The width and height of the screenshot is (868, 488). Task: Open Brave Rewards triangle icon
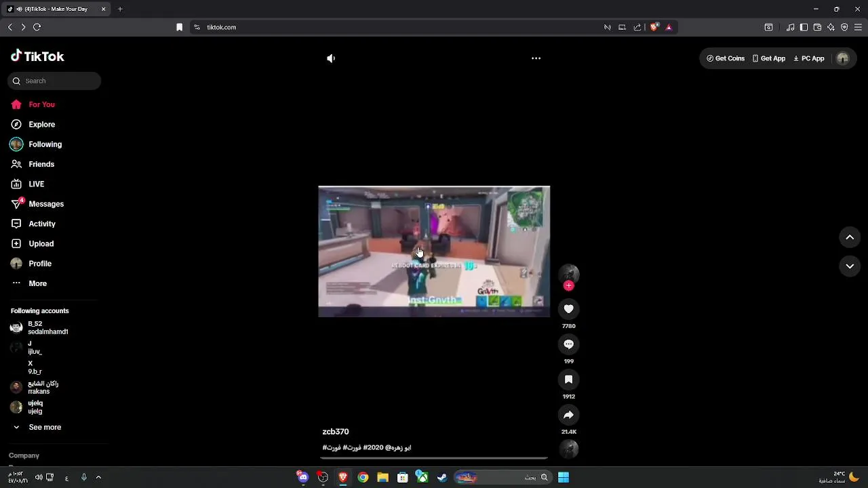point(669,27)
